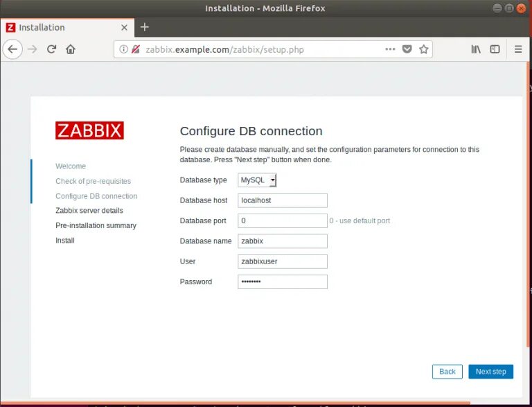Open the Firefox hamburger menu

tap(518, 49)
